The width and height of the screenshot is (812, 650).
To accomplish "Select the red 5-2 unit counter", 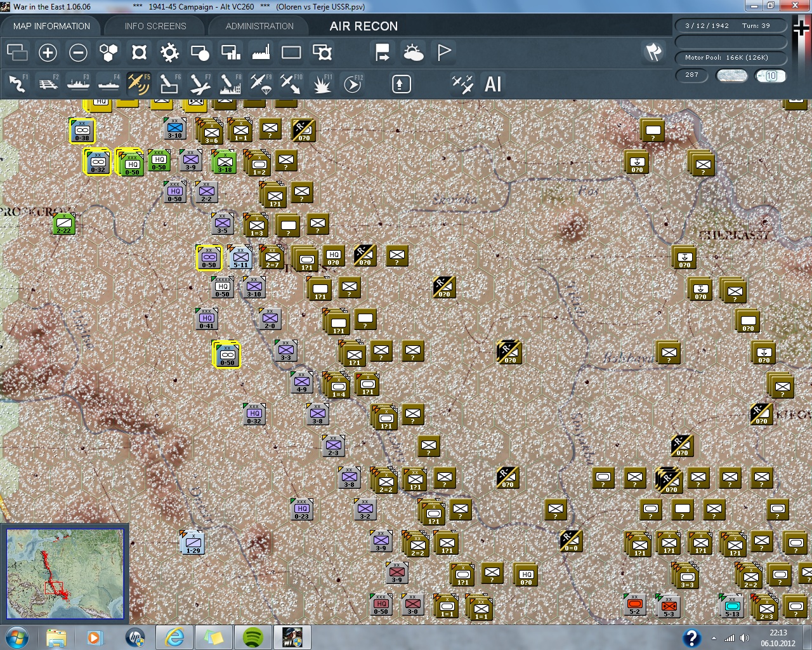I will click(x=634, y=604).
